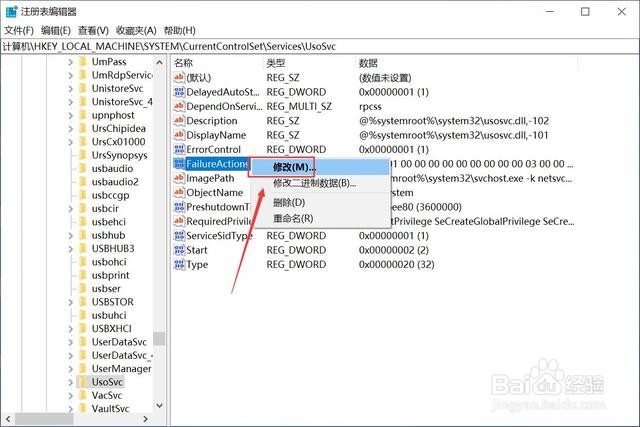Click the ServiceSidType DWORD value icon
The width and height of the screenshot is (640, 427).
coord(179,236)
